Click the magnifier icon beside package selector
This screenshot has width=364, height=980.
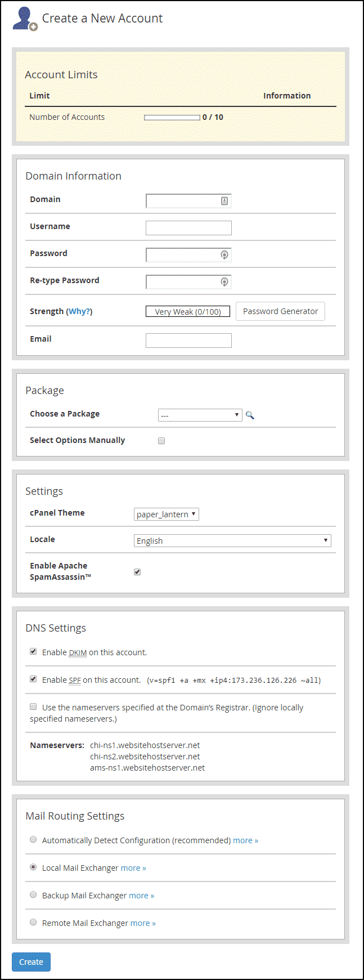click(x=250, y=415)
